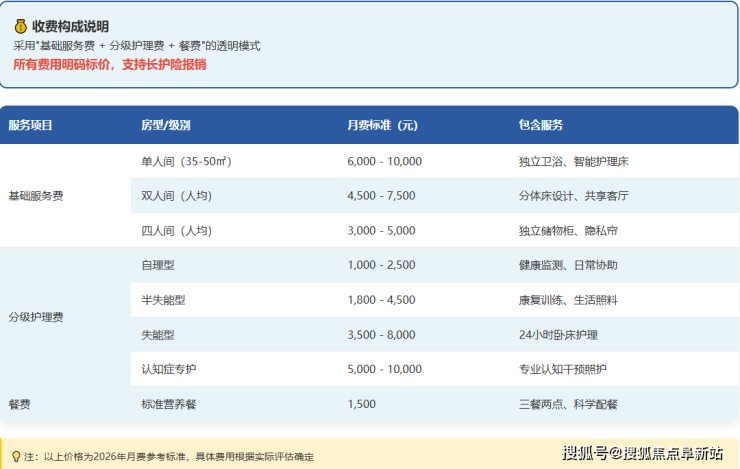This screenshot has width=740, height=469.
Task: Select the 标准营养餐 meal plan cell
Action: pyautogui.click(x=170, y=404)
